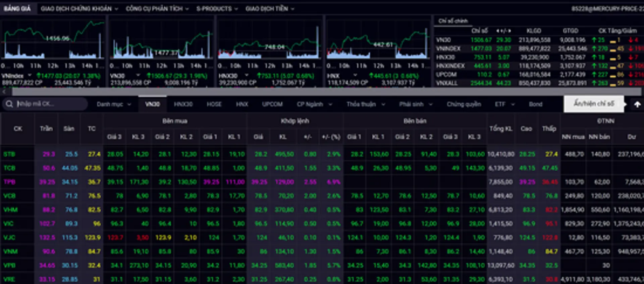
Task: Click the 'Tổng KL' column header
Action: coord(501,129)
